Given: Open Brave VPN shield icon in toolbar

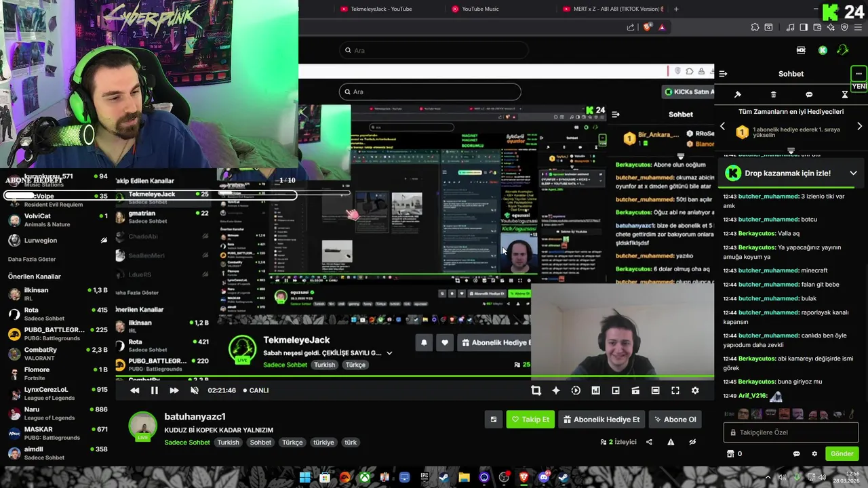Looking at the screenshot, I should tap(844, 28).
